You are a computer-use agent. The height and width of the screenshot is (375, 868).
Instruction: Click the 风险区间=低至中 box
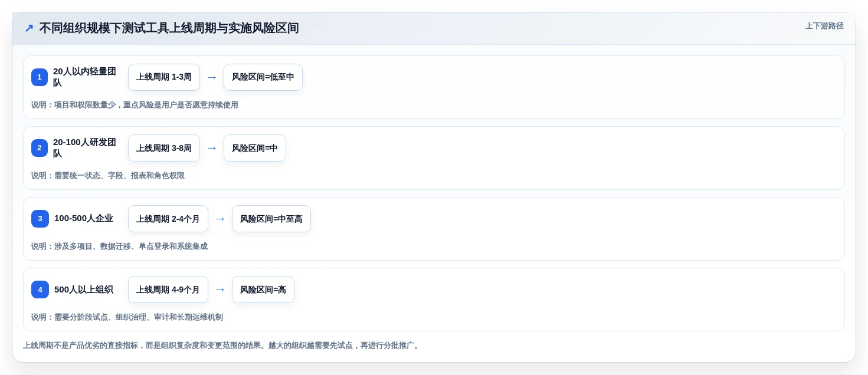click(263, 77)
